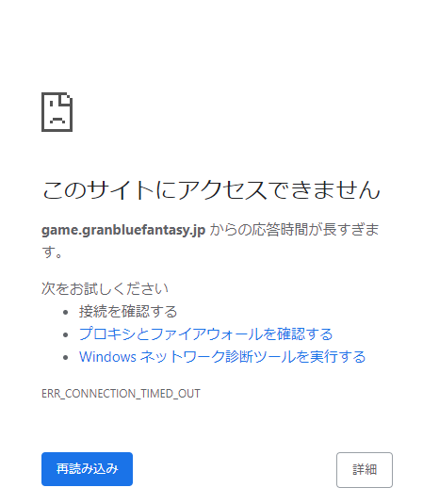Image resolution: width=439 pixels, height=504 pixels.
Task: Click the からの応答時間が長すぎま message text
Action: point(294,230)
